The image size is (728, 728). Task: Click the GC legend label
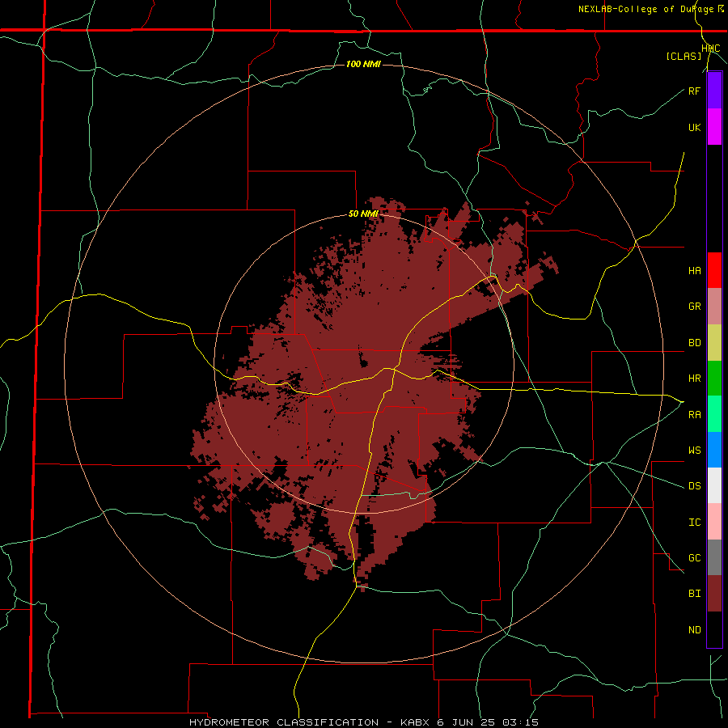[x=694, y=557]
